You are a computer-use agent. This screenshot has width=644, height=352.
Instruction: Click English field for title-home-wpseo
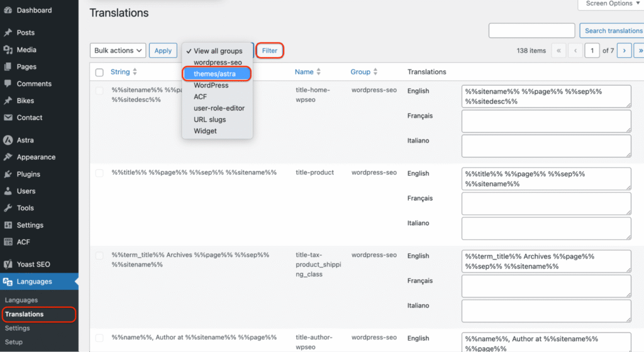pyautogui.click(x=547, y=96)
